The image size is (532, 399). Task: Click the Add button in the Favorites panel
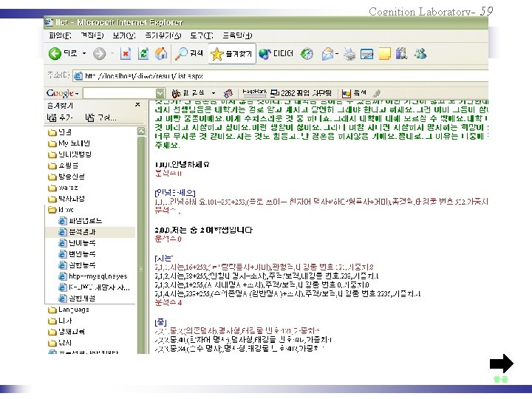[x=60, y=117]
